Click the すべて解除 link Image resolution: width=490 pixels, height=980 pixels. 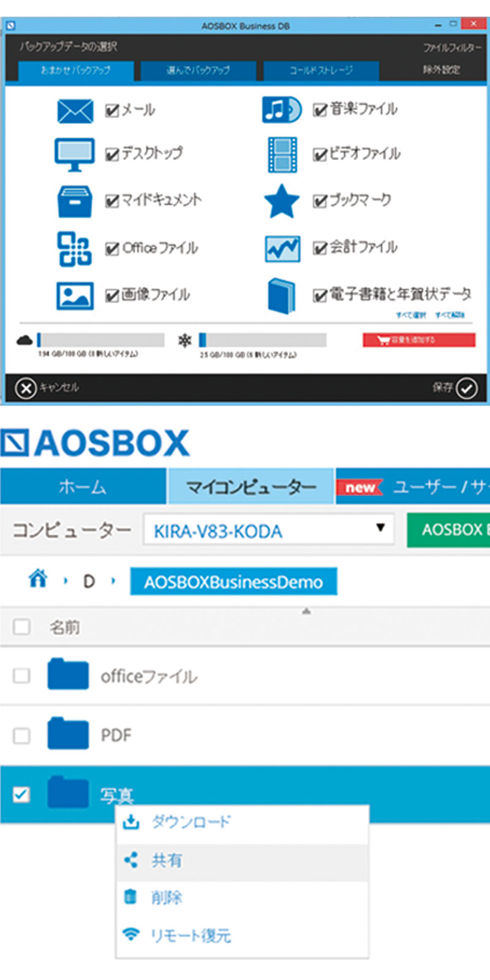tap(450, 315)
